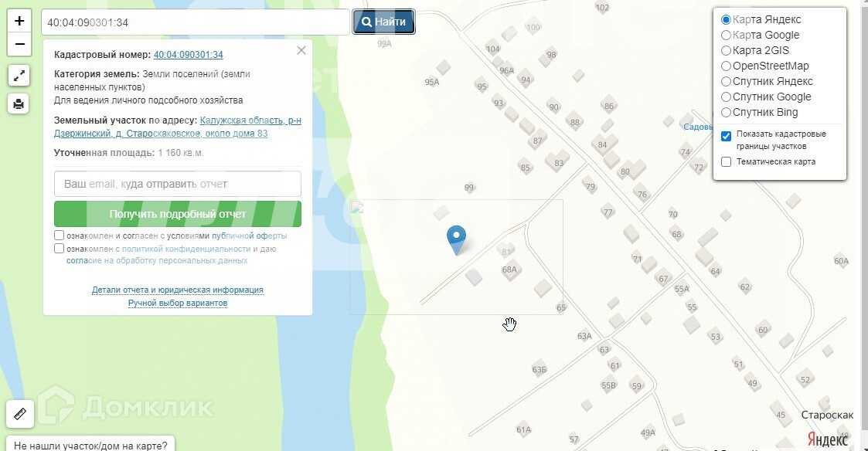Print the map with printer icon

pos(19,103)
